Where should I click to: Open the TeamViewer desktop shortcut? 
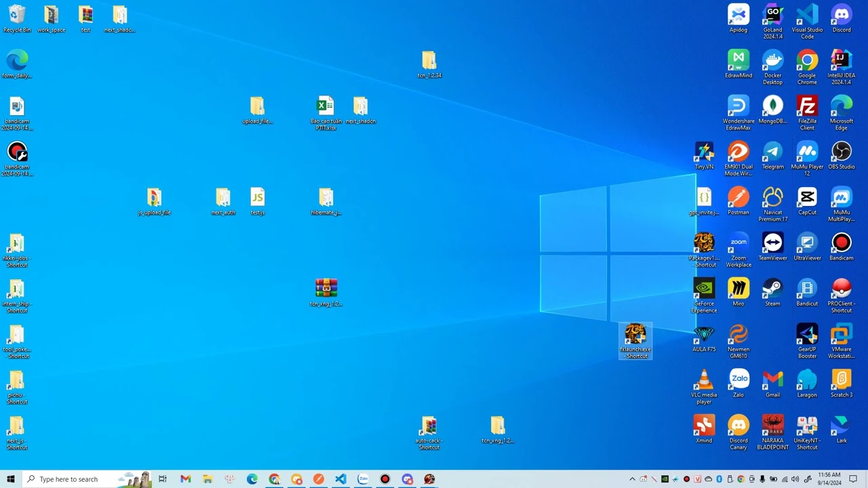click(x=773, y=247)
